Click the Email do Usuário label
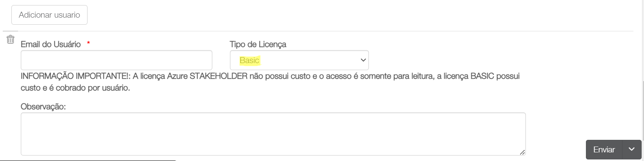This screenshot has width=644, height=161. (x=51, y=44)
